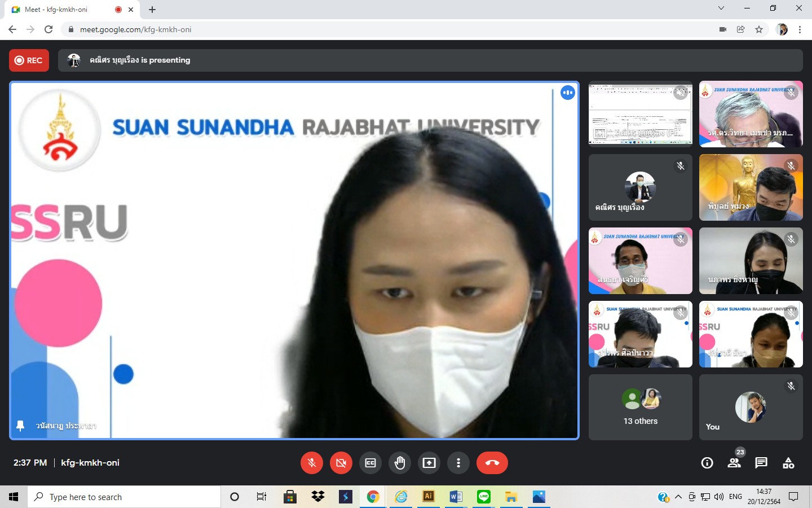Viewport: 812px width, 508px height.
Task: Expand the Chrome tab search chevron
Action: [721, 8]
